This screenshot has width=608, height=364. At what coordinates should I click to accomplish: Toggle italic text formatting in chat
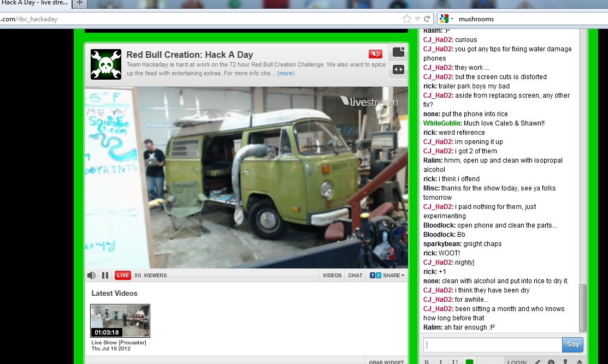tap(441, 361)
